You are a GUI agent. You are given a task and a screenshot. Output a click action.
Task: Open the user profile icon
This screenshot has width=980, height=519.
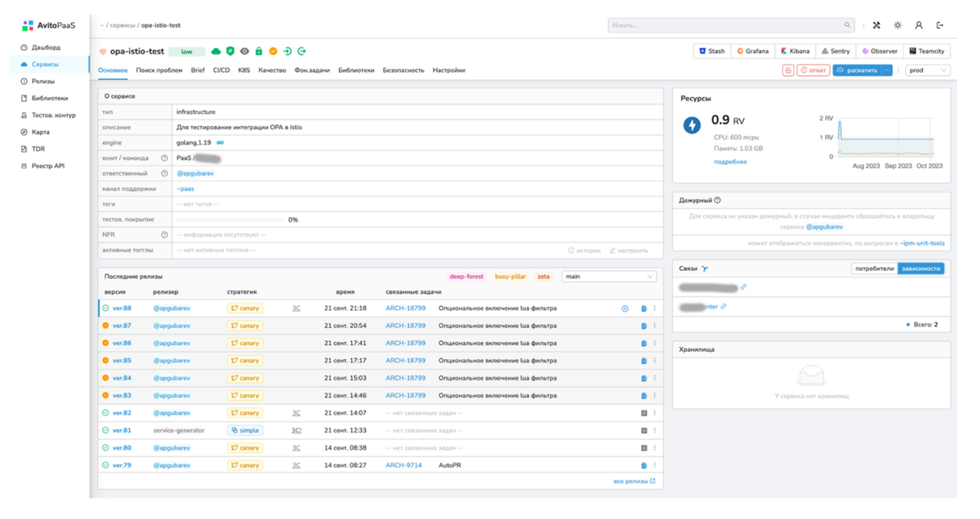pos(919,25)
